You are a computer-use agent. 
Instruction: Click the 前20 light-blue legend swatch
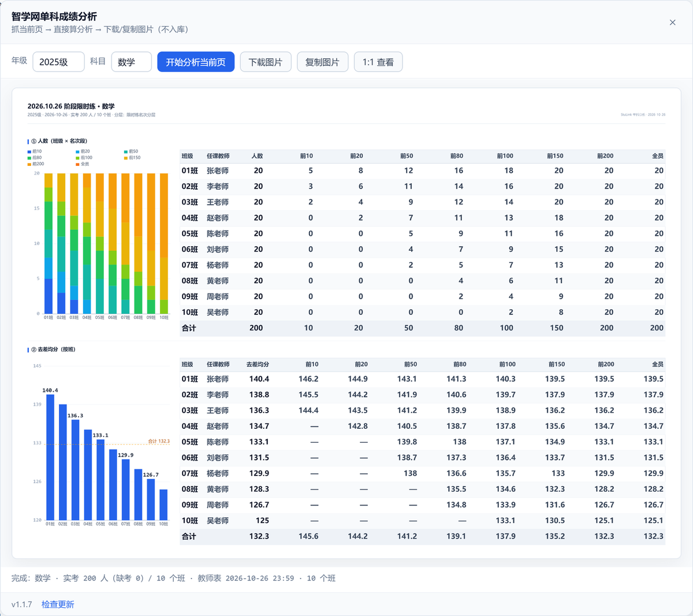coord(77,151)
